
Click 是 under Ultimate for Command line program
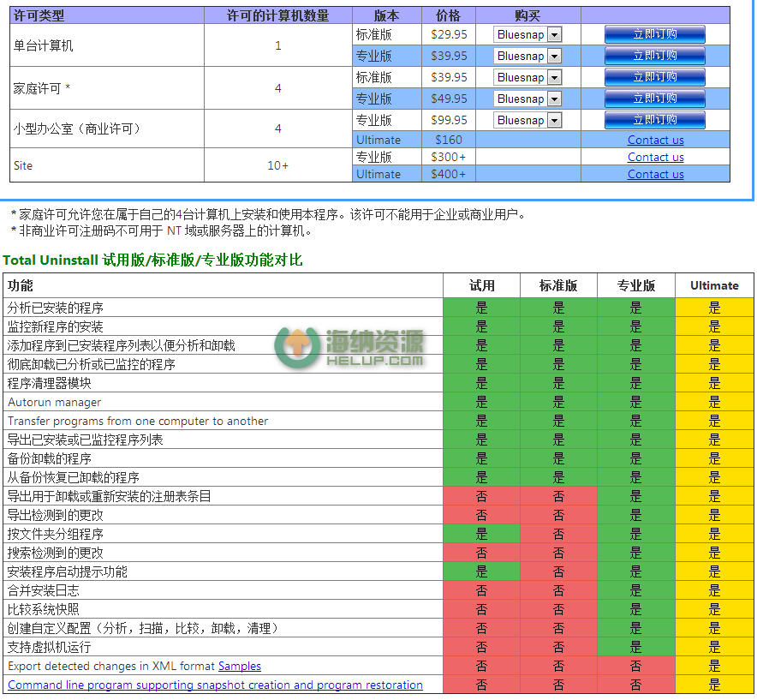coord(714,685)
